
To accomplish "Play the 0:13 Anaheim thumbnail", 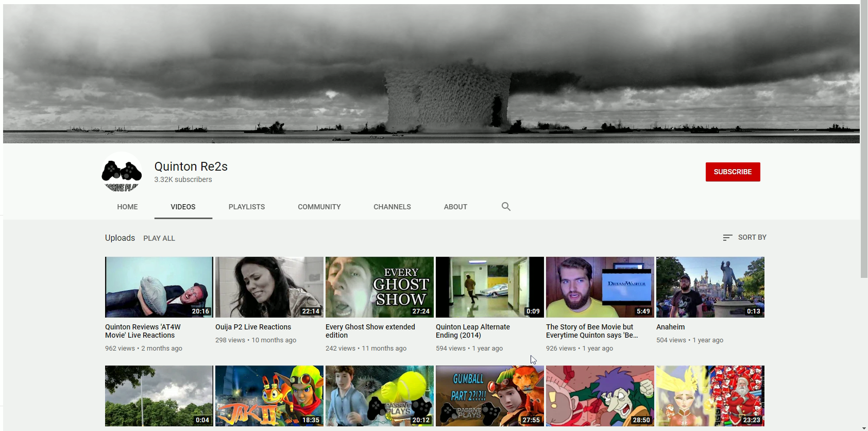I will pos(710,287).
